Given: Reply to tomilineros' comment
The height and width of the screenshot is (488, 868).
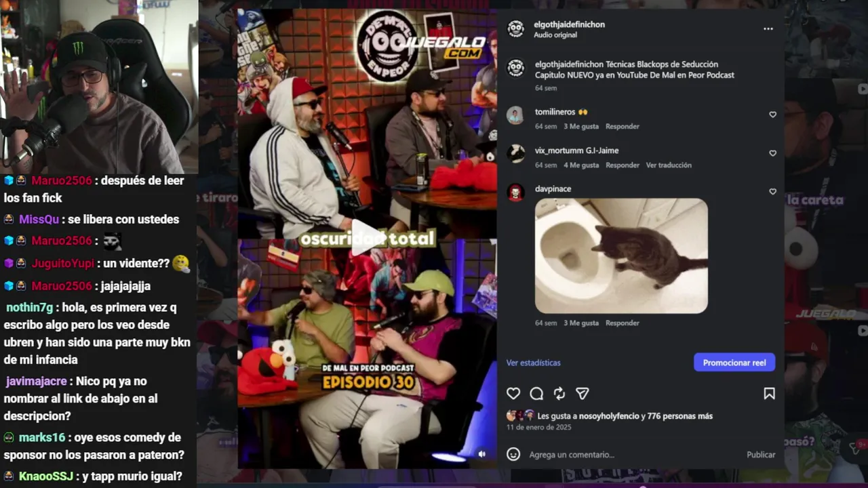Looking at the screenshot, I should [623, 126].
